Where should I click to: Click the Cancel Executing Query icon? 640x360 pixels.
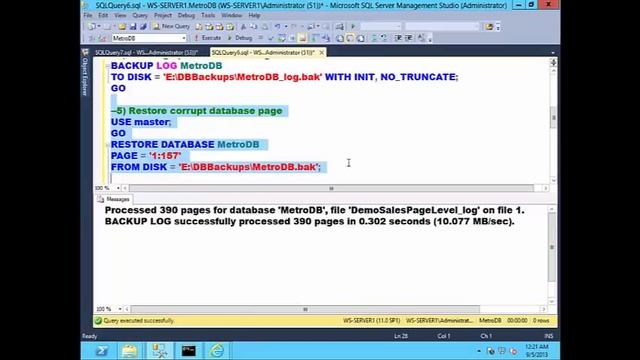coord(260,38)
